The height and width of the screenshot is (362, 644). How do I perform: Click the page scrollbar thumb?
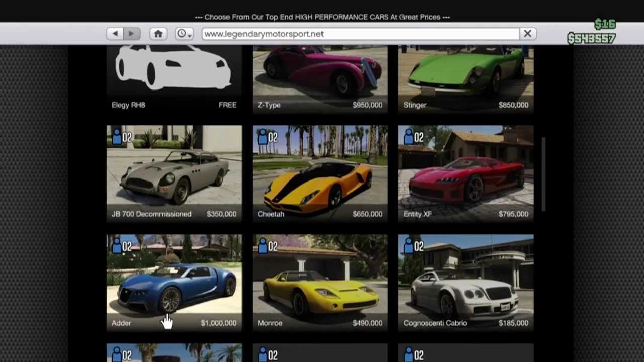[x=543, y=174]
